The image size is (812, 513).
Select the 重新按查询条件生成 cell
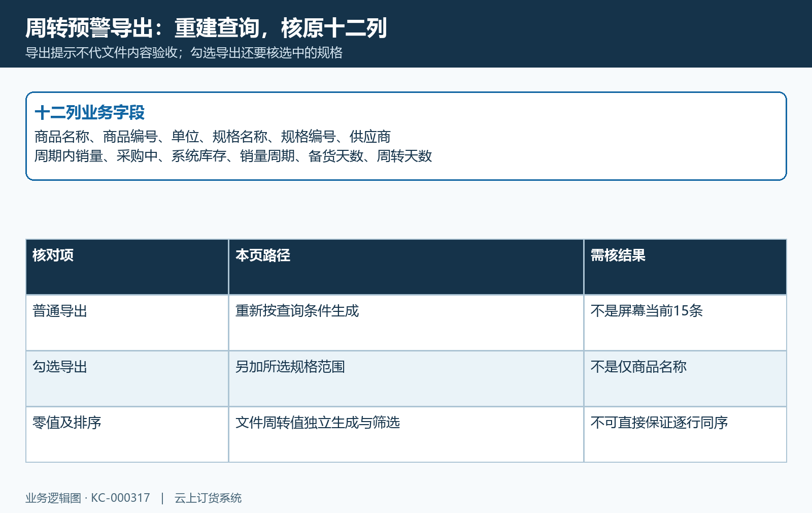406,323
